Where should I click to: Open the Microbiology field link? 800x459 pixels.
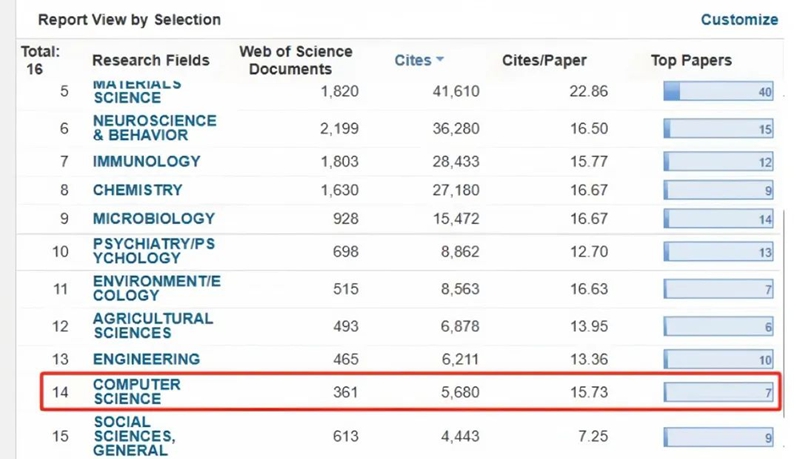coord(154,219)
